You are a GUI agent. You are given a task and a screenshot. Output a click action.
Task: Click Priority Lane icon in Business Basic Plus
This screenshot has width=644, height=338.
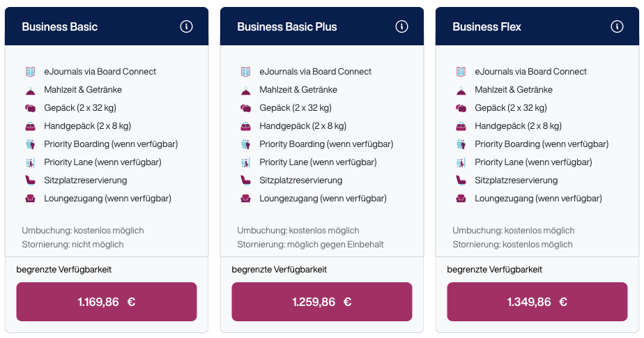tap(245, 162)
